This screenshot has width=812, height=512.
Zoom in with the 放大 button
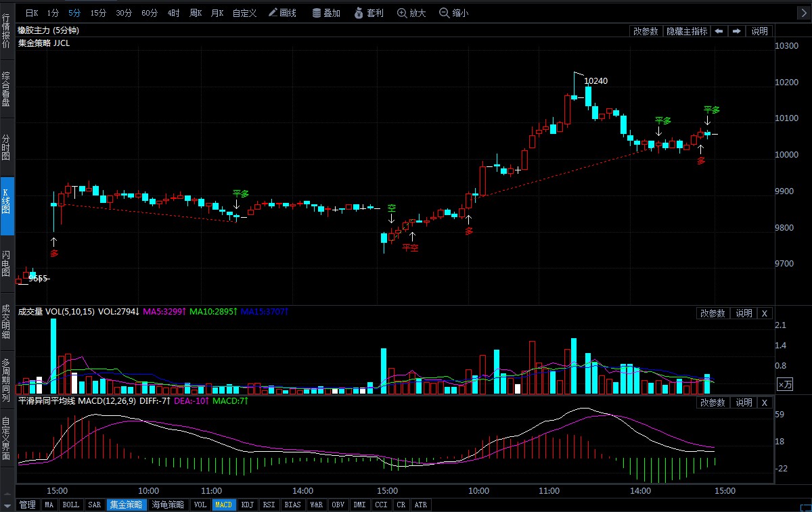(411, 13)
